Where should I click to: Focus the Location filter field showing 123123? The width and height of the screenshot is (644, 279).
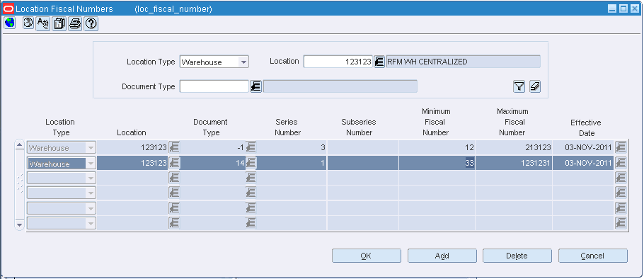tap(338, 62)
